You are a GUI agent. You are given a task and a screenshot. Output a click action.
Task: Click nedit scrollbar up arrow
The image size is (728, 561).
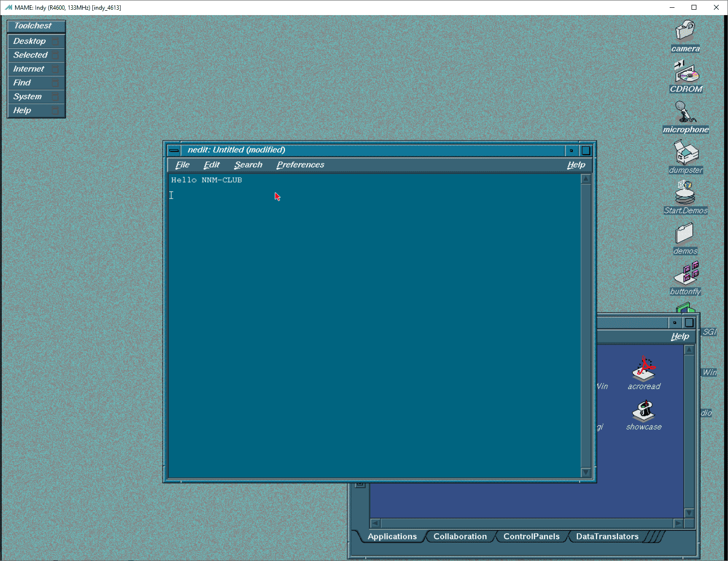pyautogui.click(x=586, y=179)
